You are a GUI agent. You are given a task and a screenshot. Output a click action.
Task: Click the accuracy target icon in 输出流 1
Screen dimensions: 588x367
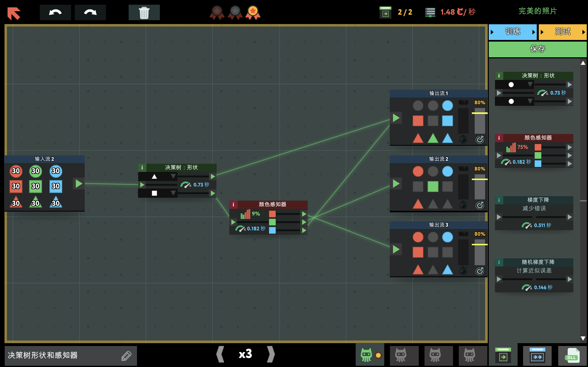click(480, 139)
